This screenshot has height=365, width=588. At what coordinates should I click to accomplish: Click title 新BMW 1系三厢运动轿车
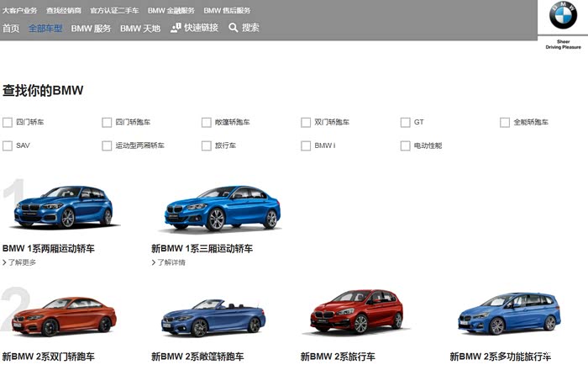tap(202, 249)
